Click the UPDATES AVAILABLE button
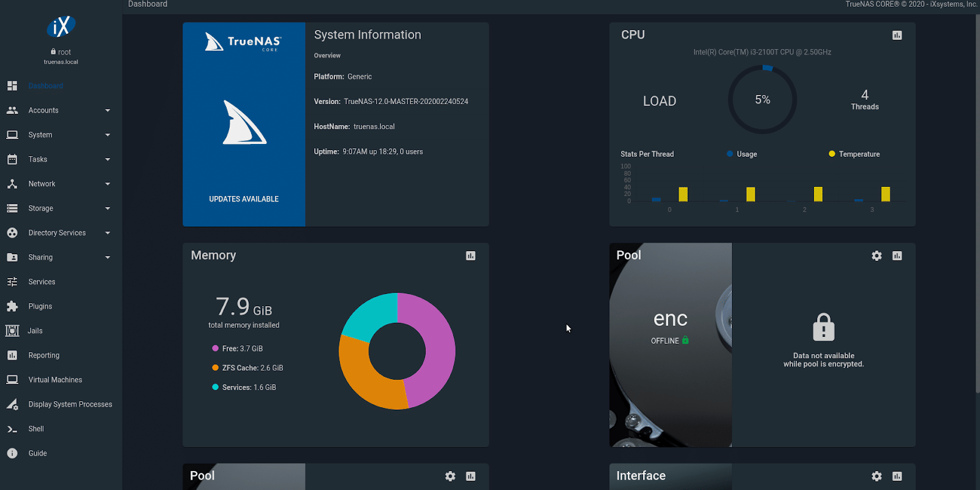The height and width of the screenshot is (490, 980). tap(244, 199)
